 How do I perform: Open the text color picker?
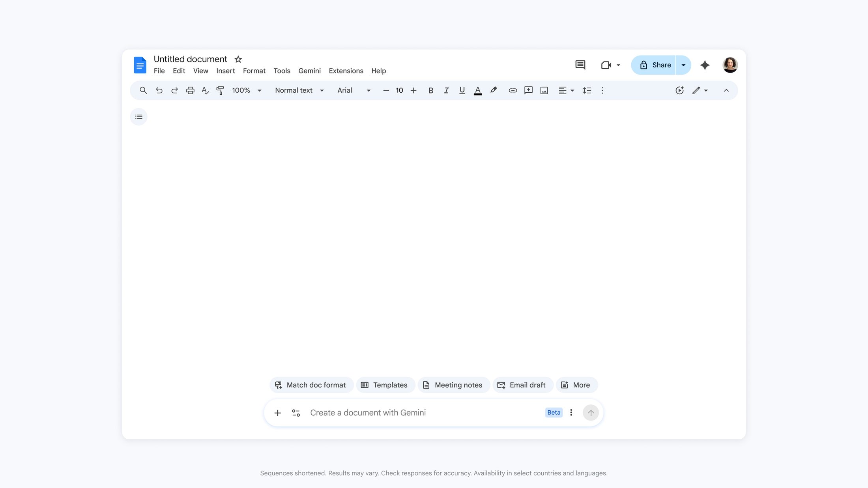point(478,90)
